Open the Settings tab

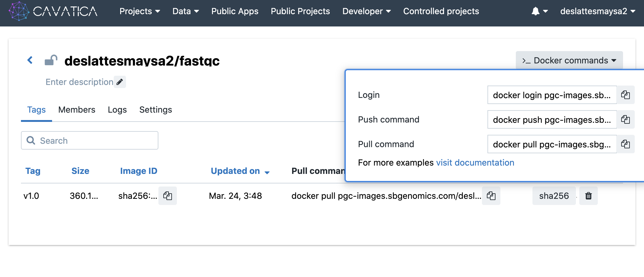click(x=156, y=110)
